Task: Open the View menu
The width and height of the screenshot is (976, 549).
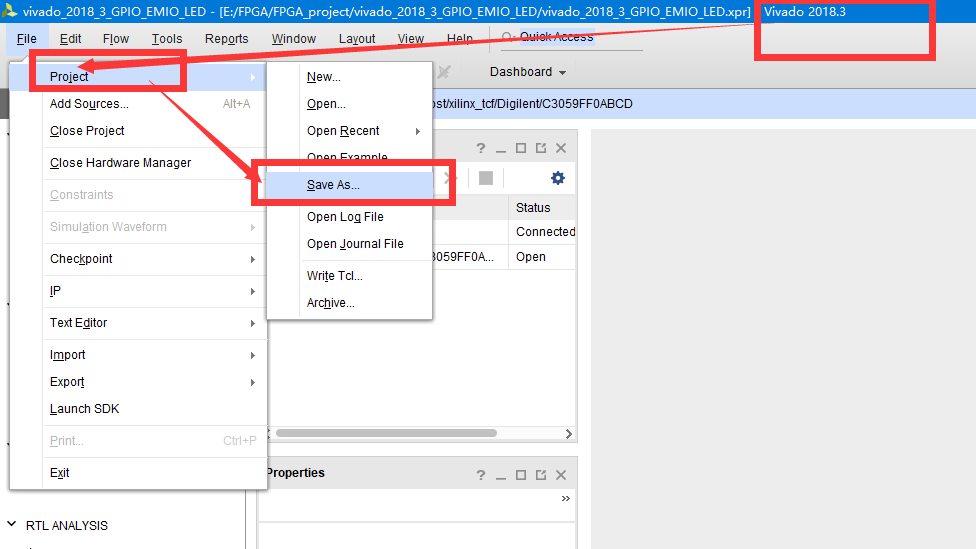Action: (411, 39)
